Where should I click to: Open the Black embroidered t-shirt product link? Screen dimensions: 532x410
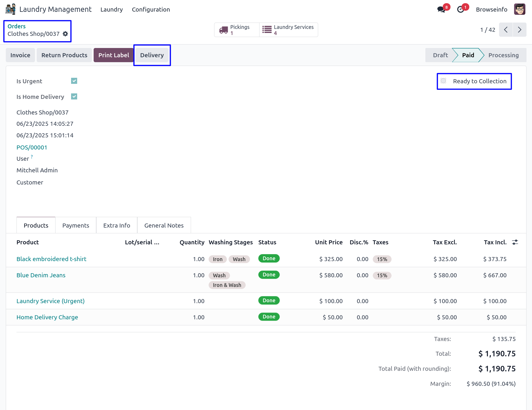(51, 259)
